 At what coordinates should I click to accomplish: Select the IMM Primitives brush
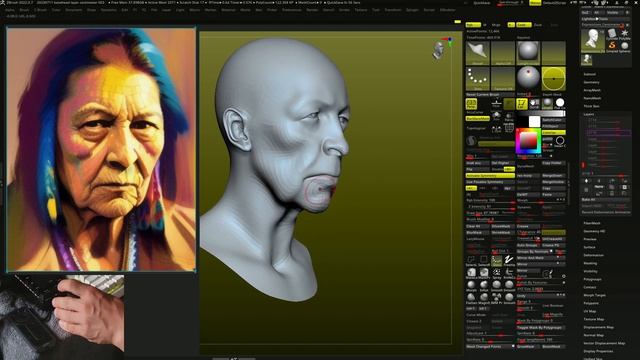point(496,299)
